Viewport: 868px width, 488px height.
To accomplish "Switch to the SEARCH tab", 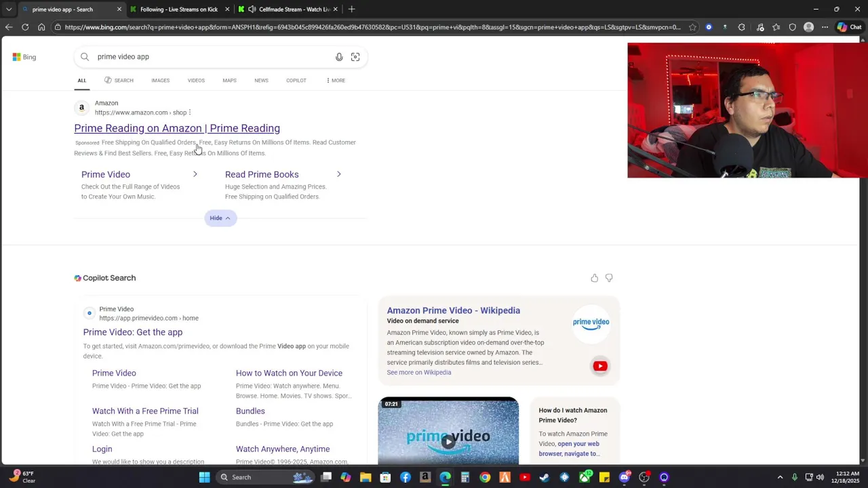I will [x=119, y=80].
